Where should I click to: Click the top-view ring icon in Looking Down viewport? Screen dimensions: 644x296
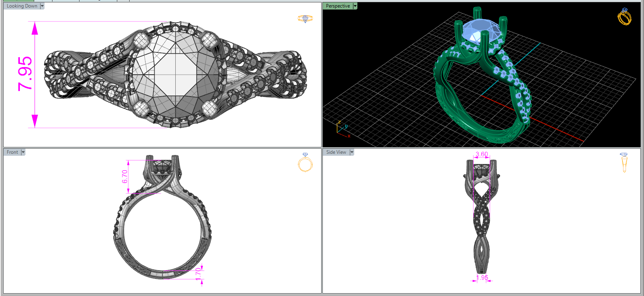[x=305, y=19]
